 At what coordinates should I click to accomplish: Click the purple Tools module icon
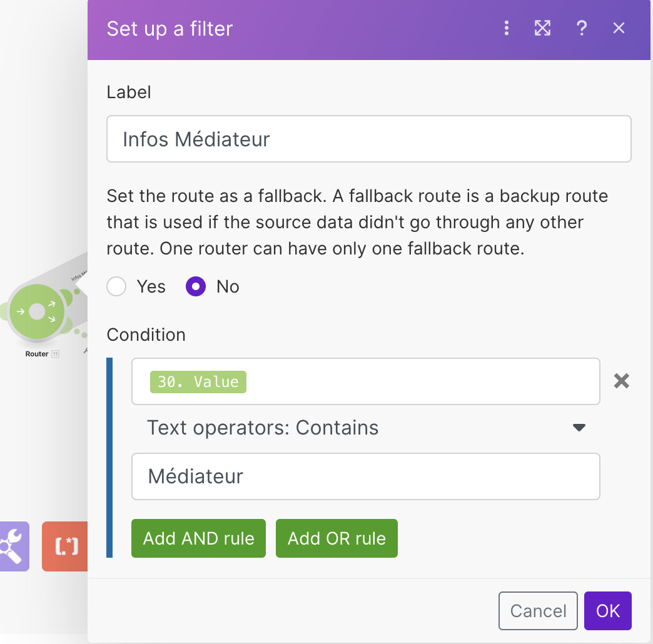pyautogui.click(x=13, y=546)
